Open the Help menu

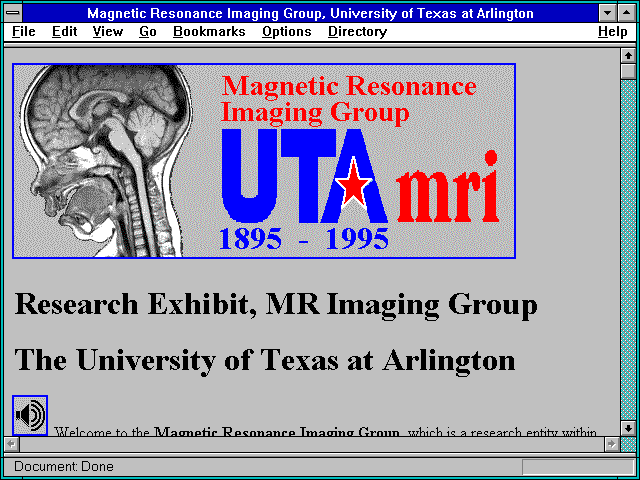(x=613, y=32)
